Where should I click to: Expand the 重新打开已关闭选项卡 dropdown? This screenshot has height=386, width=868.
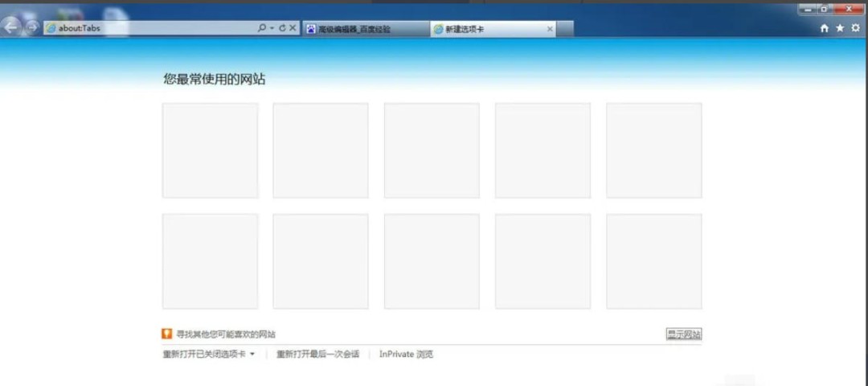[x=252, y=354]
